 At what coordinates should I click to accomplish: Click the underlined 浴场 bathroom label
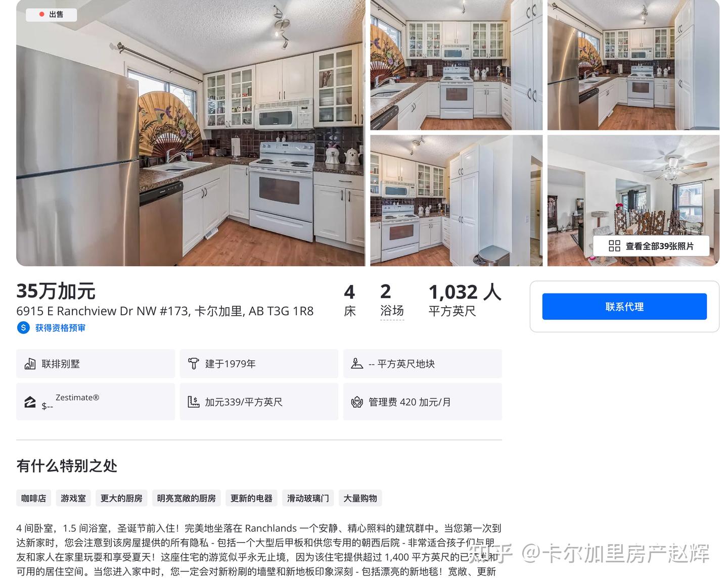pos(392,311)
